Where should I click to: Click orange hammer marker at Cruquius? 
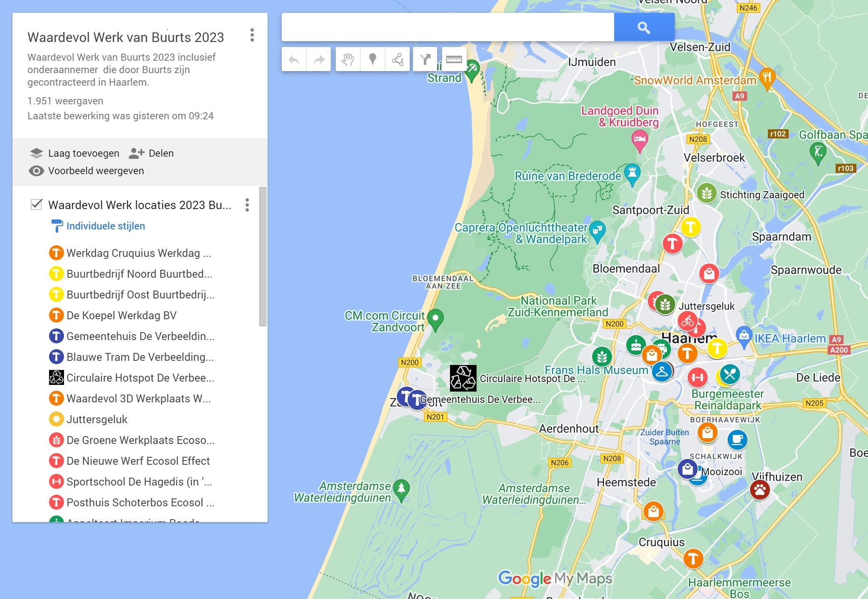[x=693, y=559]
